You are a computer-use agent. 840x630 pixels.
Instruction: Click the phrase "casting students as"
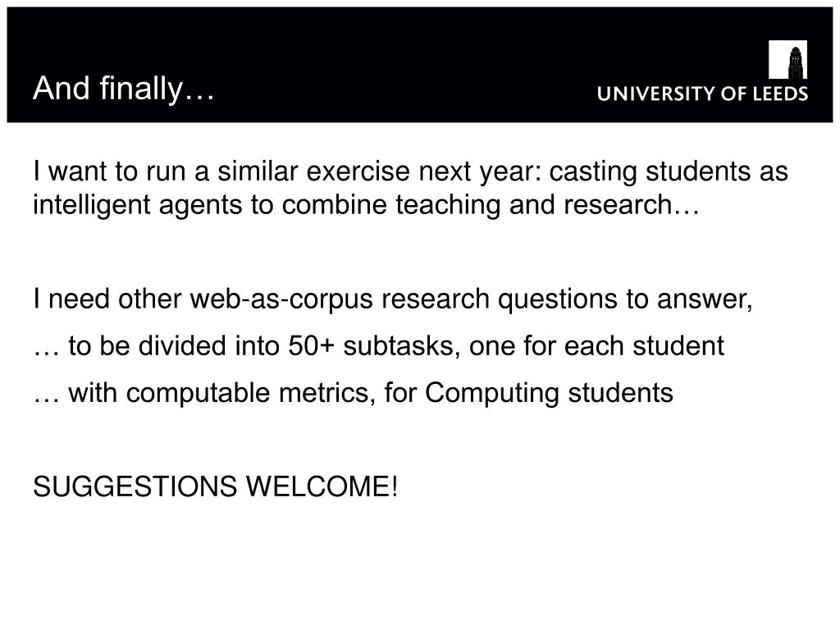[x=669, y=172]
